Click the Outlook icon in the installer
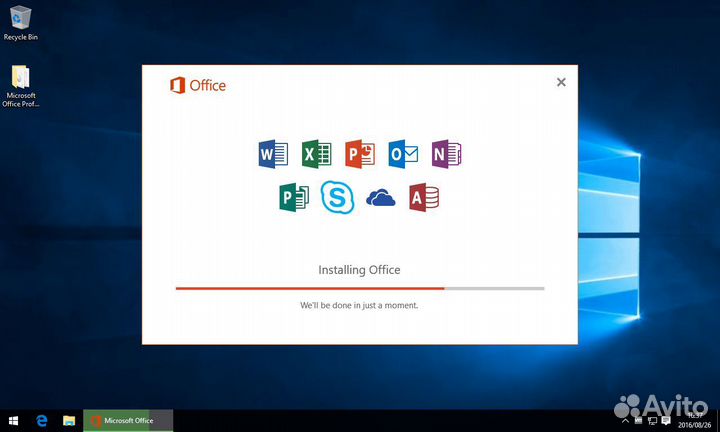720x432 pixels. (403, 154)
